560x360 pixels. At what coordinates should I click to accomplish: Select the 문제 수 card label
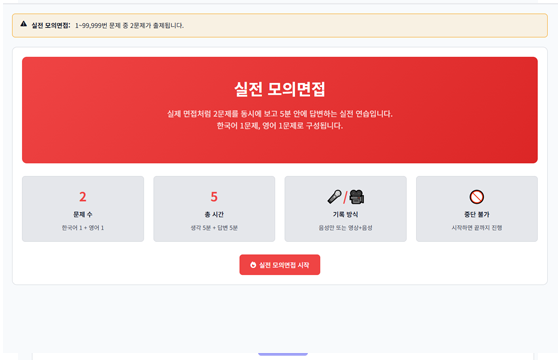point(83,214)
